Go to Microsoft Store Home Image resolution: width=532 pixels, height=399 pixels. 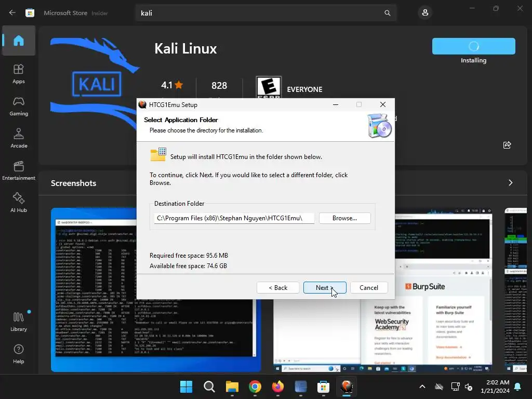coord(19,41)
